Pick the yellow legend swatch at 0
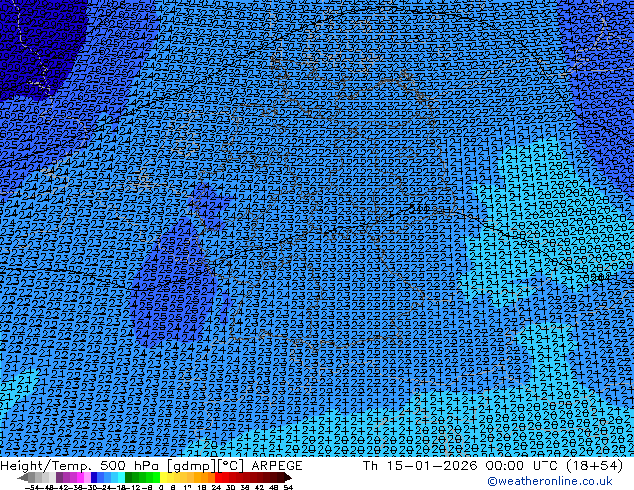 click(163, 478)
